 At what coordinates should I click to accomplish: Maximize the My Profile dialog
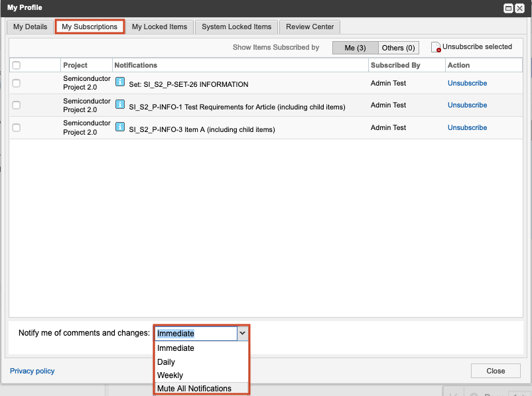tap(508, 8)
